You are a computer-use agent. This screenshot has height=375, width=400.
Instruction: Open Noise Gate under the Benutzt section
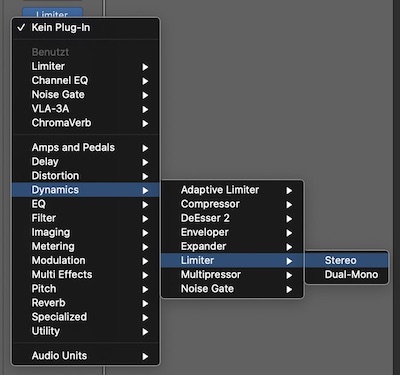[86, 95]
